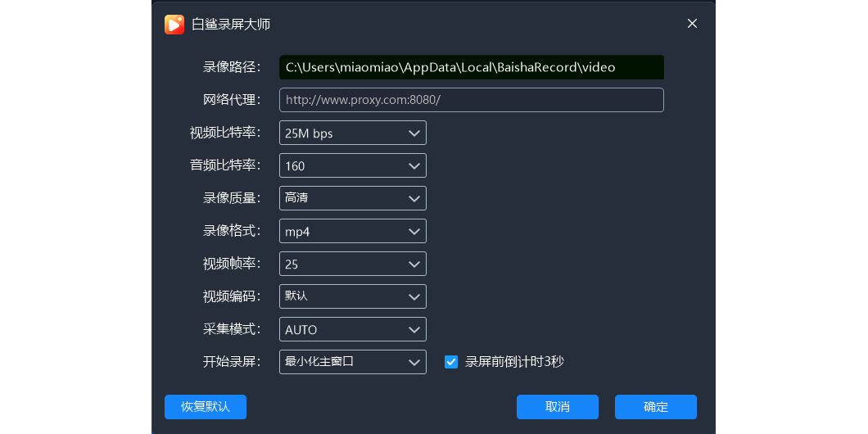Click the 录屏前倒计时3秒 label text
The height and width of the screenshot is (434, 868).
(514, 362)
